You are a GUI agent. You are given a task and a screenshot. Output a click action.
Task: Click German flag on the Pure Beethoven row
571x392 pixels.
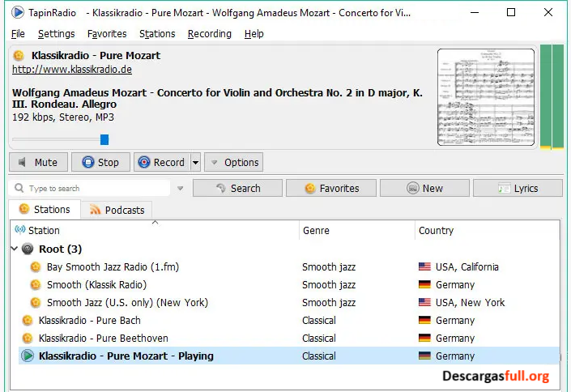[424, 339]
